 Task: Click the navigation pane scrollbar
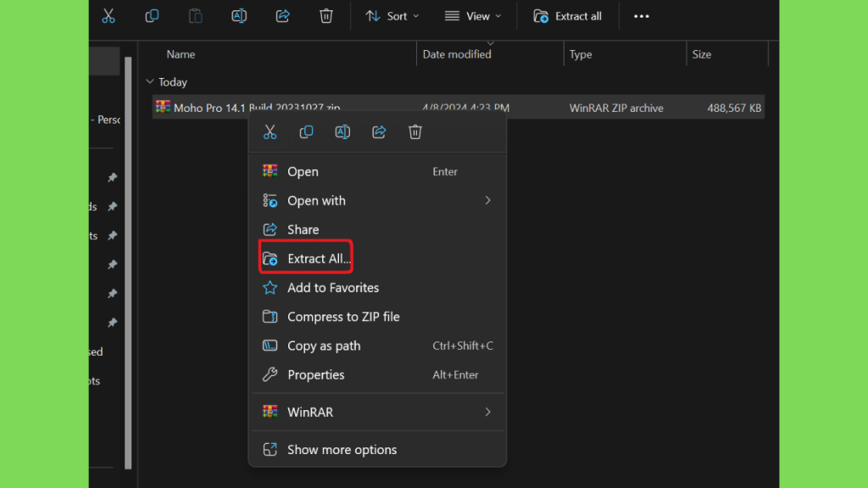click(128, 263)
